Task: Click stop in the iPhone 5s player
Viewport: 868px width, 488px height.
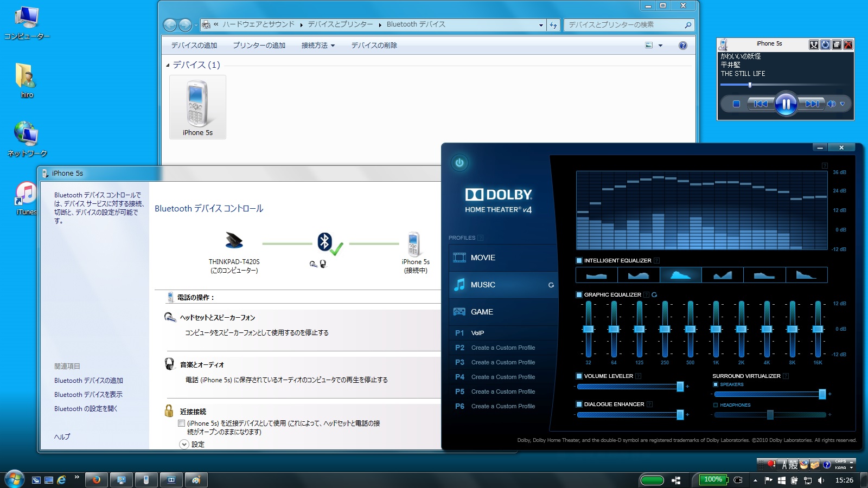Action: tap(736, 104)
